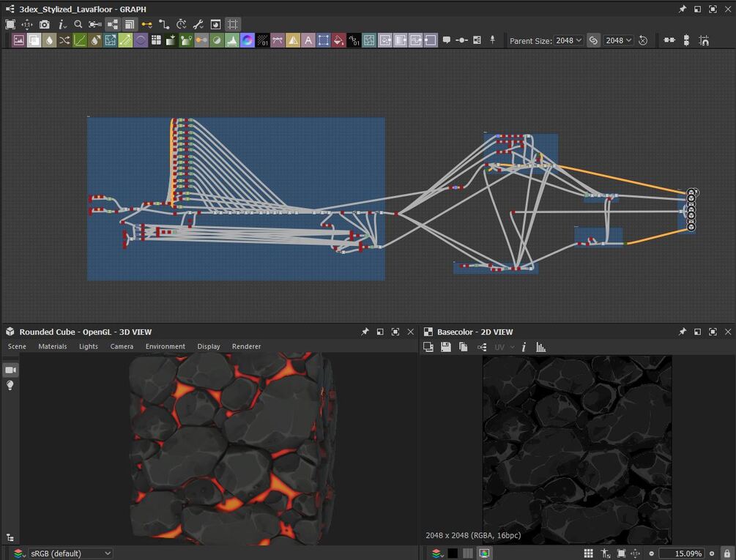Click the camera icon in graph toolbar
Viewport: 736px width, 560px height.
pos(45,24)
